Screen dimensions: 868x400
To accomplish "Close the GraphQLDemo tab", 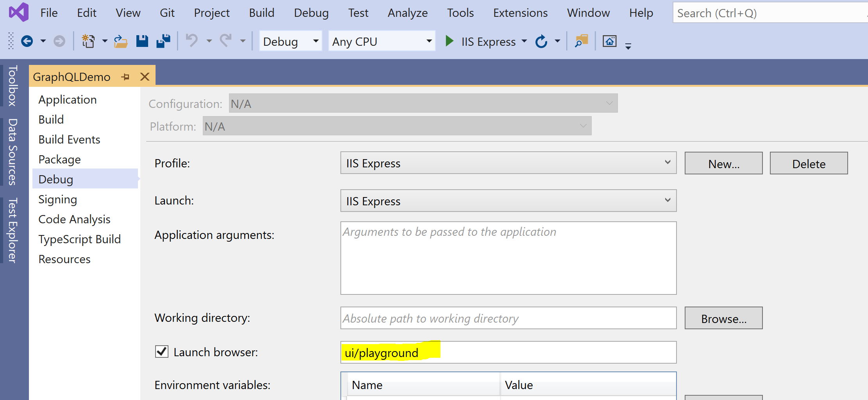I will tap(145, 77).
